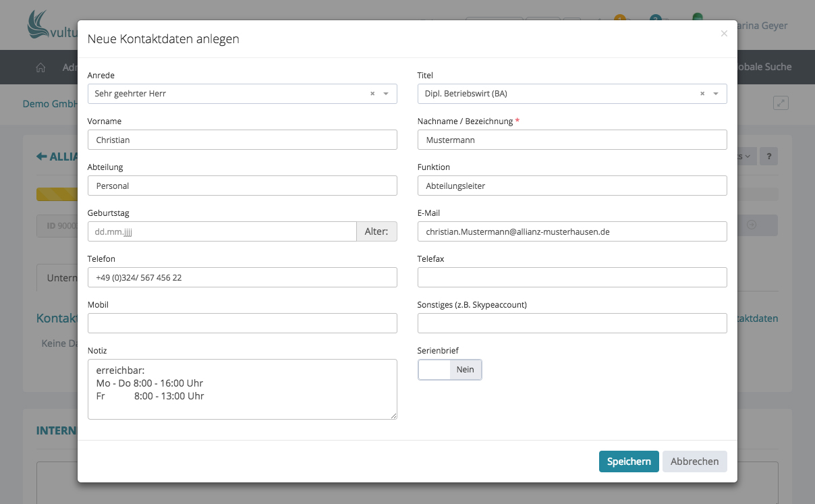The image size is (815, 504).
Task: Focus the Nachname / Bezeichnung field
Action: click(572, 140)
